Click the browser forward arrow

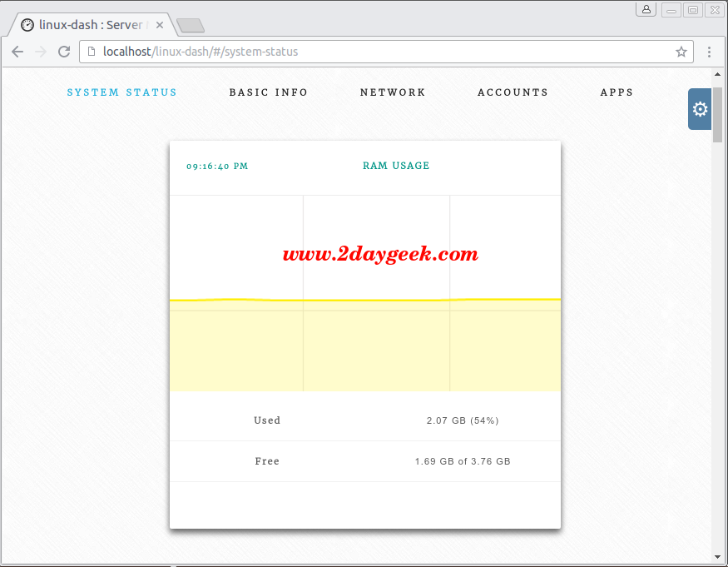[x=41, y=52]
